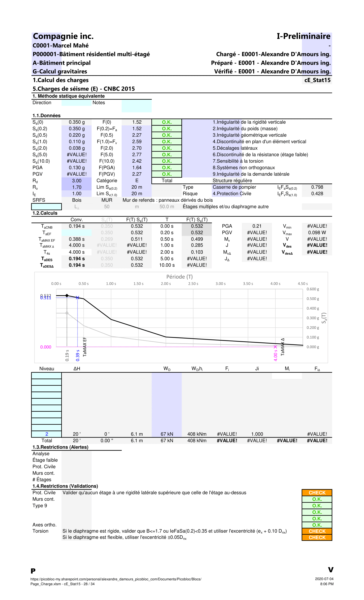Click the 'Structure régulière' total result
364x600 pixels.
click(x=232, y=181)
